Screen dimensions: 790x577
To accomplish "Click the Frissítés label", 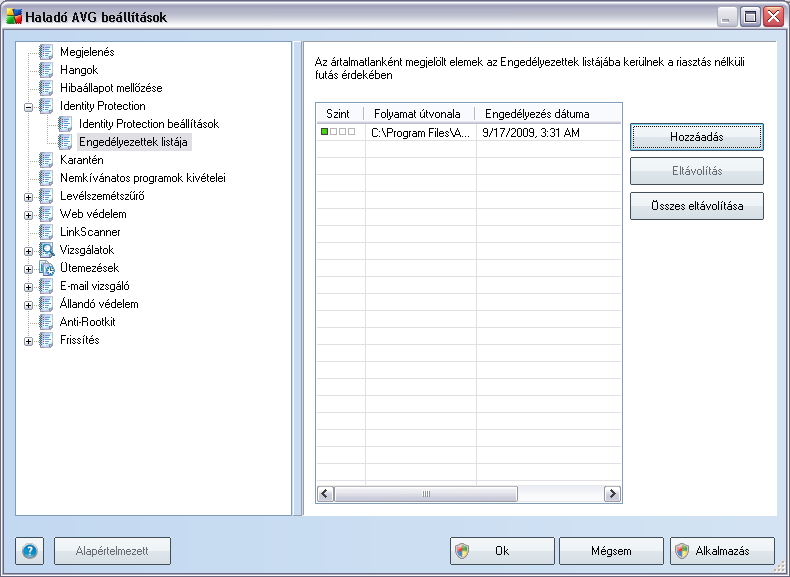I will [x=80, y=340].
